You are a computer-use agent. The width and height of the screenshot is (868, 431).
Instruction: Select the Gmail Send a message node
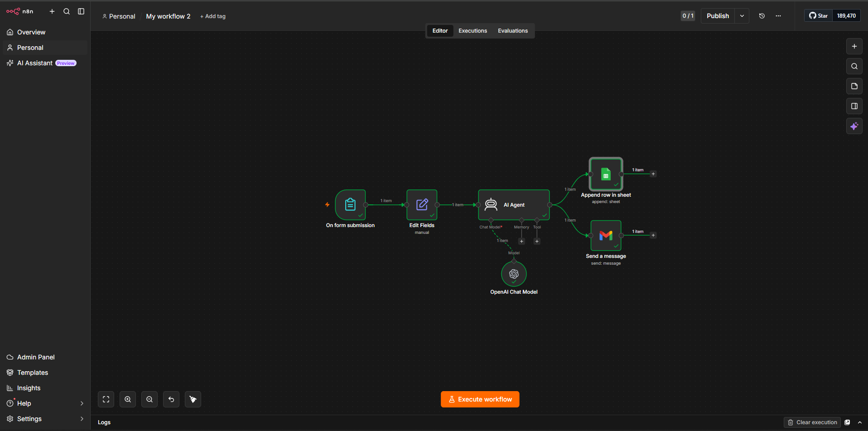pos(606,235)
